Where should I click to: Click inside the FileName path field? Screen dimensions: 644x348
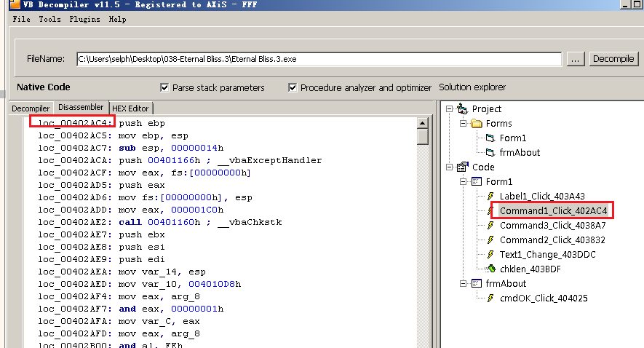click(x=318, y=59)
